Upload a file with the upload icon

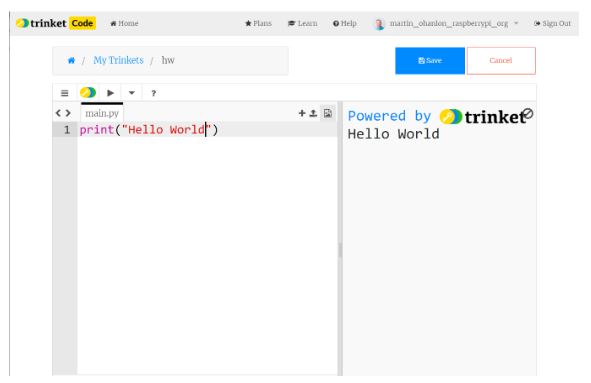[x=313, y=113]
